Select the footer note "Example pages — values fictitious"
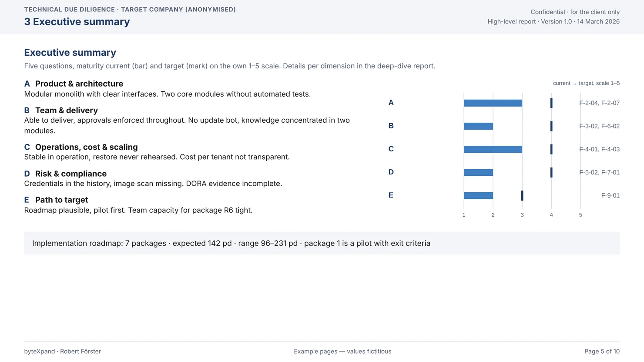This screenshot has height=362, width=644. tap(342, 352)
